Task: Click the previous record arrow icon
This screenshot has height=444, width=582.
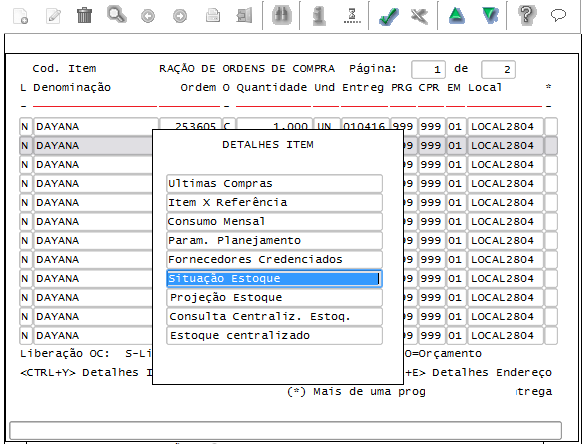Action: coord(148,16)
